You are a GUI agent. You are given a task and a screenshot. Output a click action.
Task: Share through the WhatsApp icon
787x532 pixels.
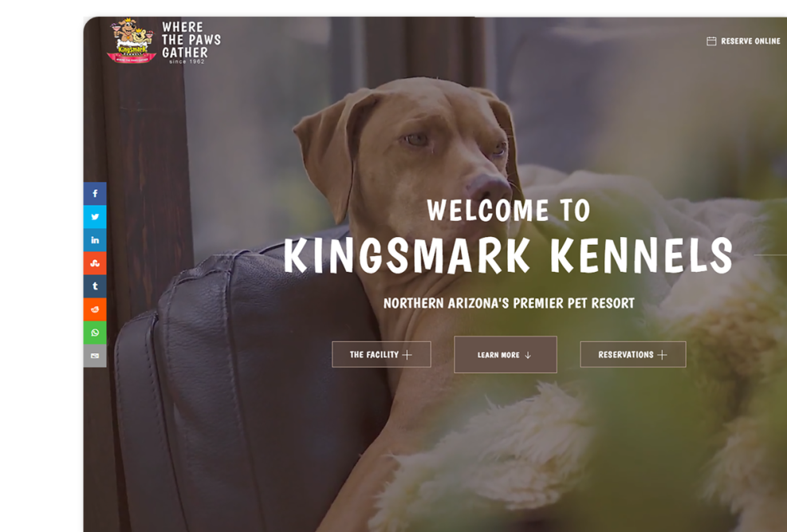click(95, 333)
